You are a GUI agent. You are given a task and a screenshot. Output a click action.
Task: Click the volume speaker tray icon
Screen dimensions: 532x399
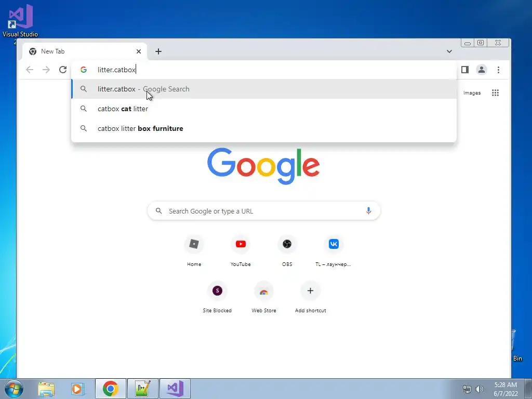click(x=480, y=389)
